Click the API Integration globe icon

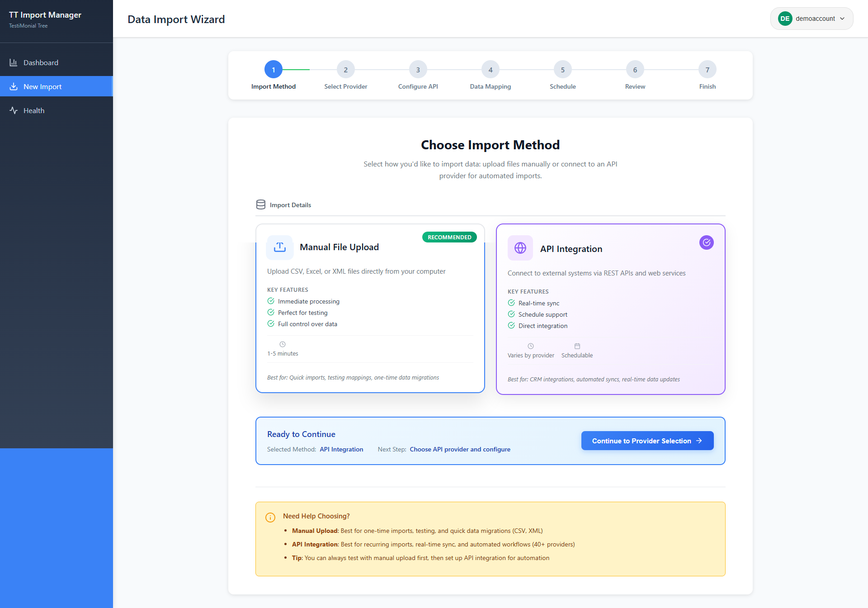[x=520, y=248]
